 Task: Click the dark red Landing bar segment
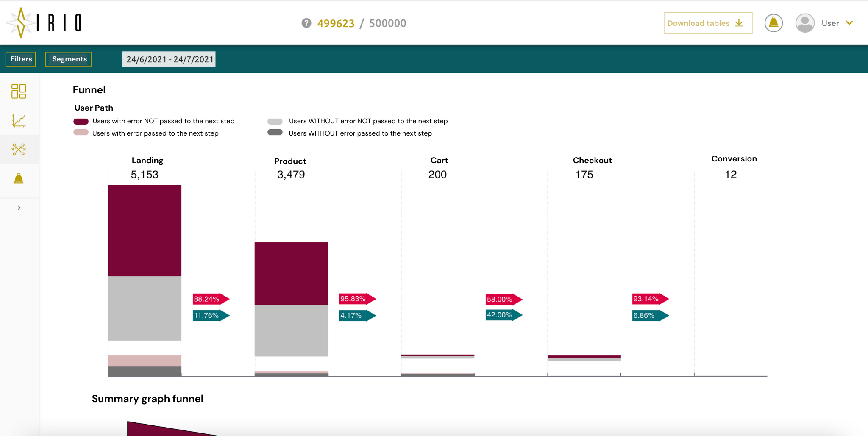click(145, 230)
